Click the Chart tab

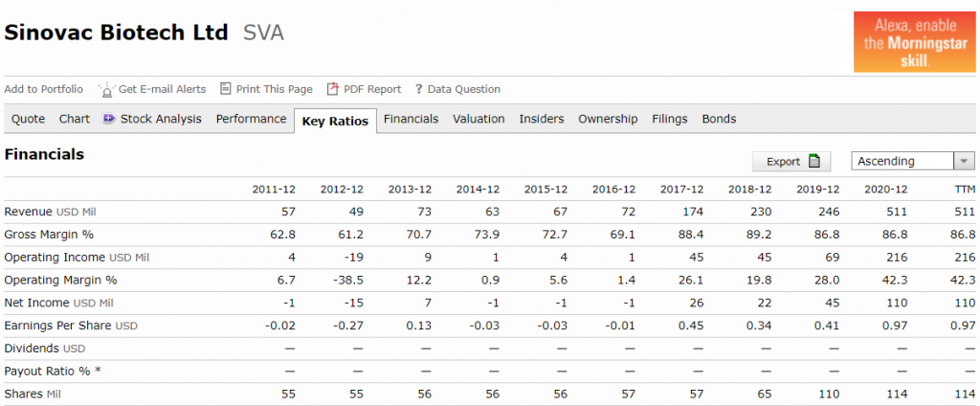coord(75,119)
